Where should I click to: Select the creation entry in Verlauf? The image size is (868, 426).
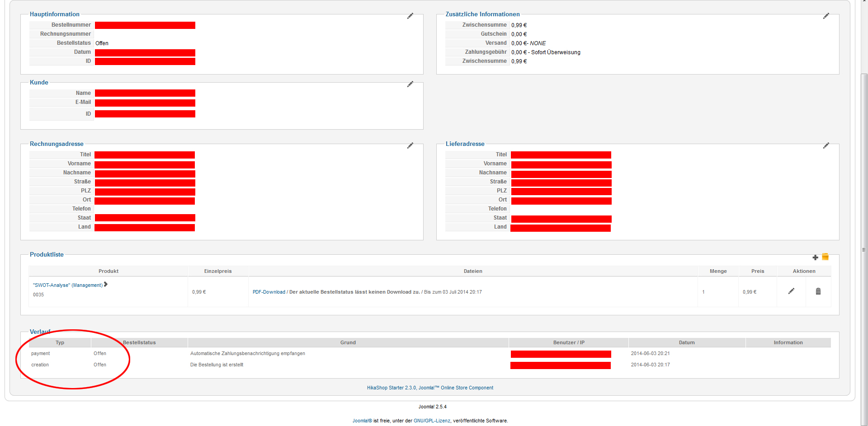click(40, 365)
